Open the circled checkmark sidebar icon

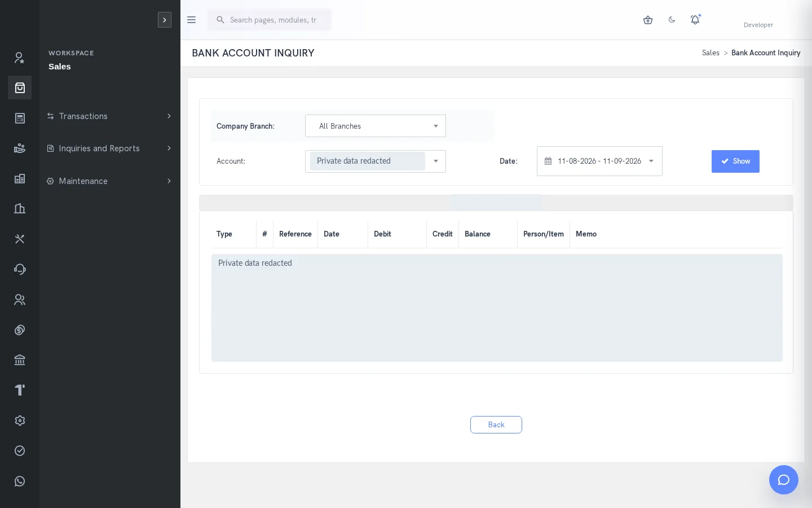click(20, 450)
